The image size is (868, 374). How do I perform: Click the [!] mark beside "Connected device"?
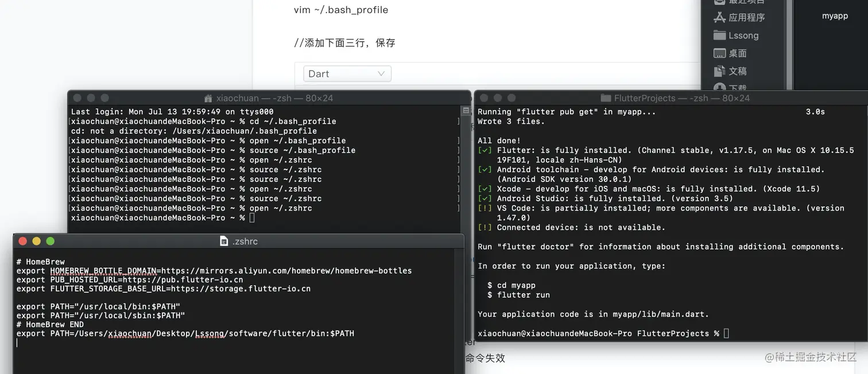pyautogui.click(x=485, y=228)
